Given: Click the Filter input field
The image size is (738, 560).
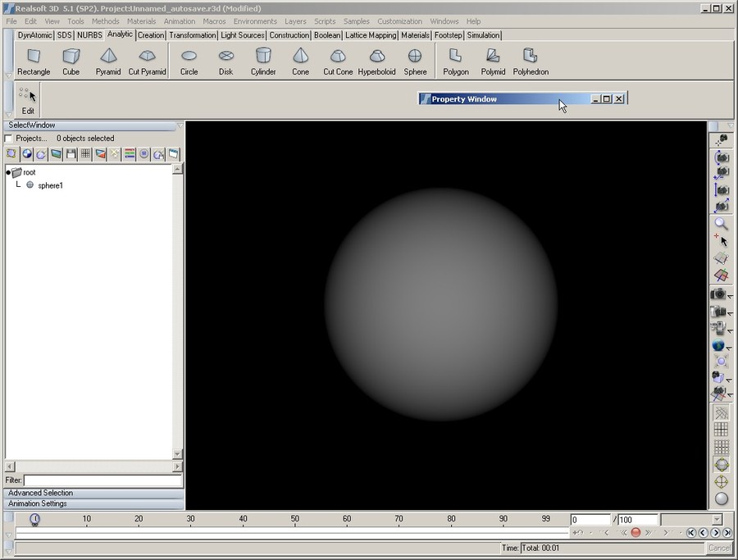Looking at the screenshot, I should (x=102, y=480).
